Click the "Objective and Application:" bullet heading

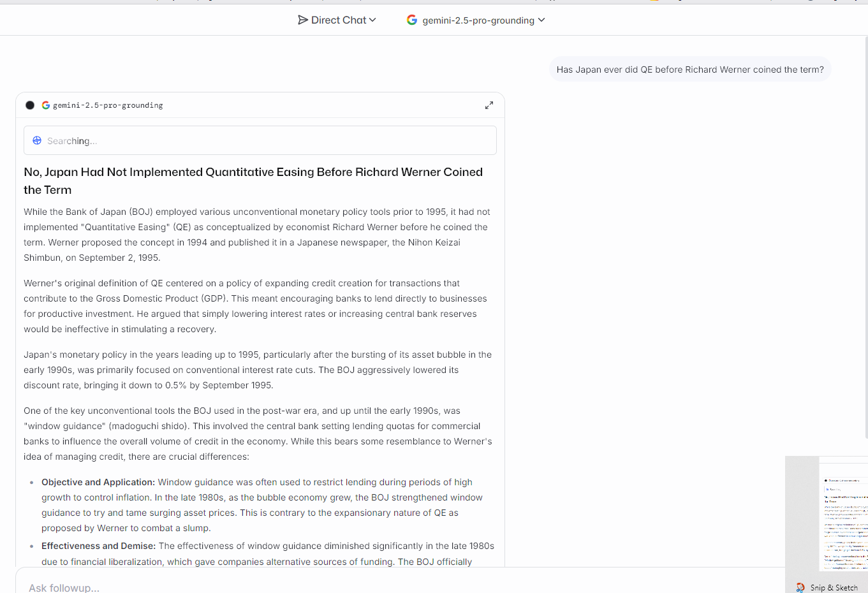(x=98, y=482)
